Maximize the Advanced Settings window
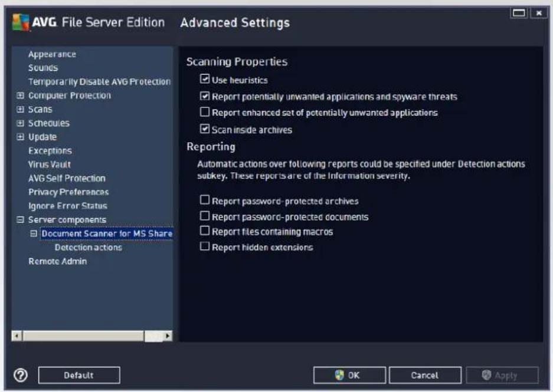The image size is (553, 392). tap(519, 13)
